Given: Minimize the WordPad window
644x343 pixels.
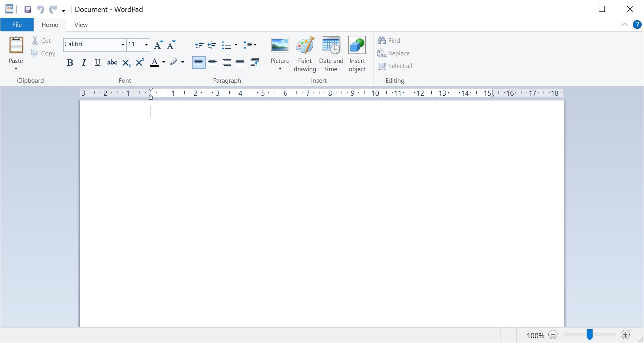Looking at the screenshot, I should point(575,9).
